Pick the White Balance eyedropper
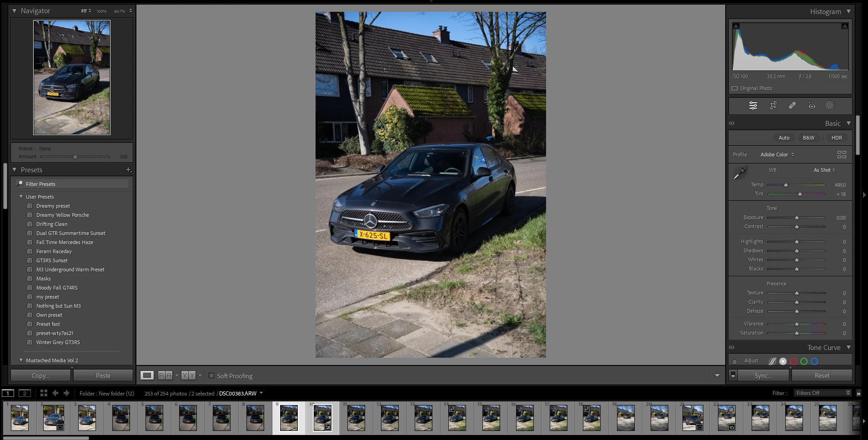868x440 pixels. click(740, 173)
